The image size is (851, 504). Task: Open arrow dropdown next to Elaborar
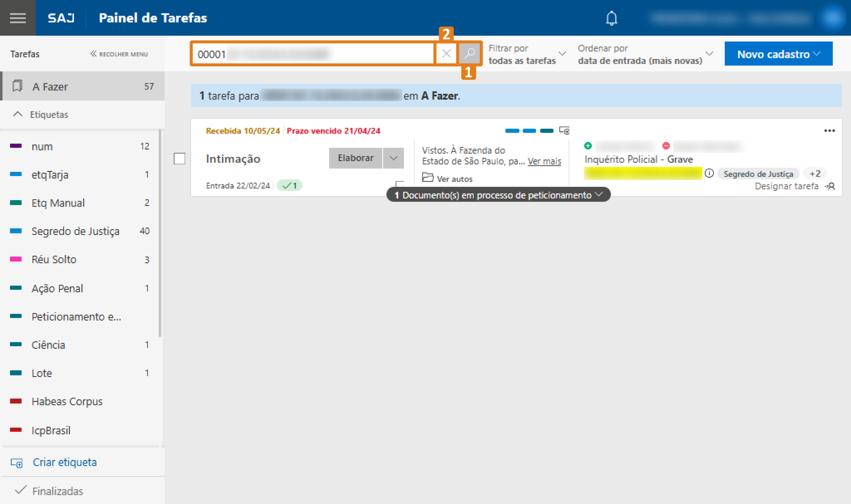tap(393, 158)
